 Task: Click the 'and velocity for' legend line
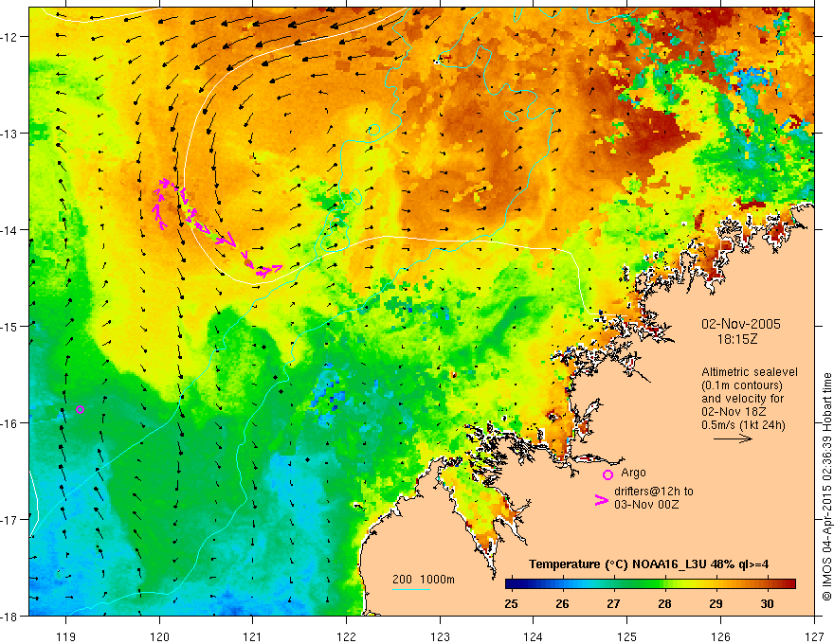click(x=742, y=399)
